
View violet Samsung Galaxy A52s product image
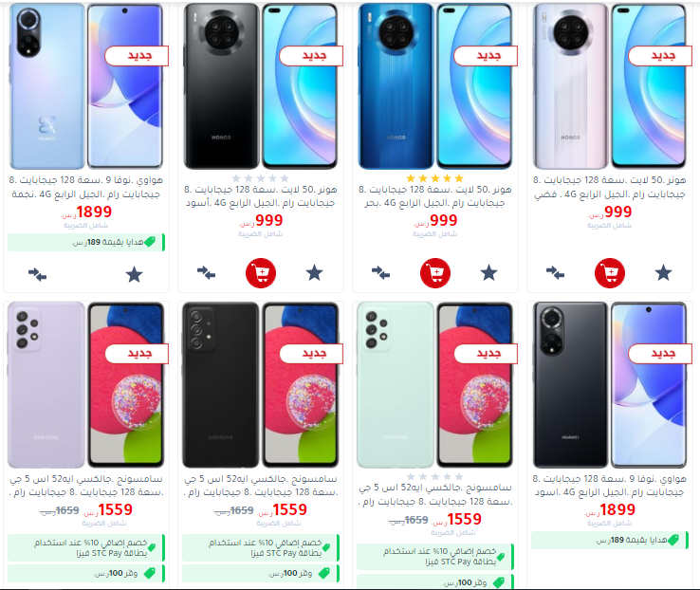[86, 385]
